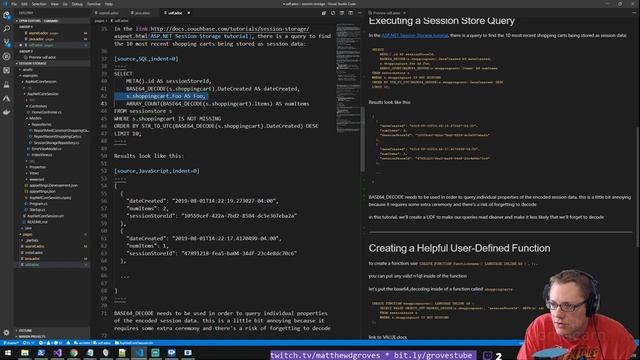Collapse the examples folder in the tree
The image size is (640, 360).
click(30, 76)
